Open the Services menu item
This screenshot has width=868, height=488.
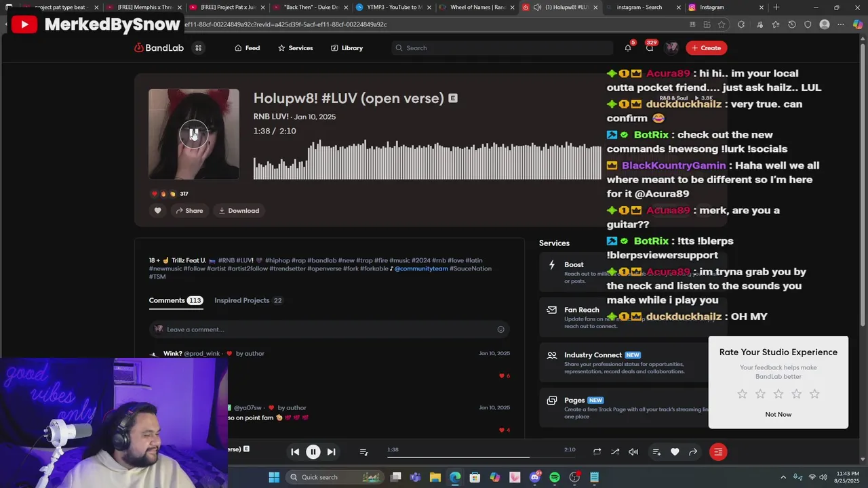(x=296, y=48)
